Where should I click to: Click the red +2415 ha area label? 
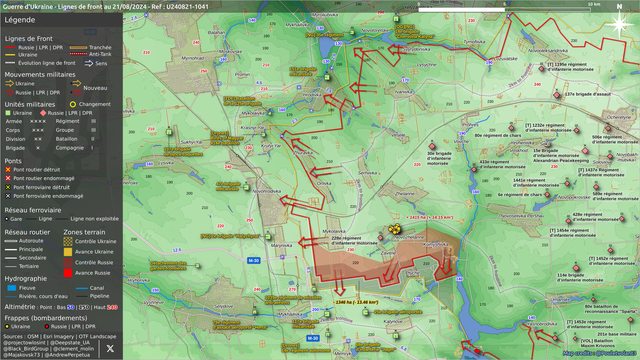pyautogui.click(x=430, y=218)
